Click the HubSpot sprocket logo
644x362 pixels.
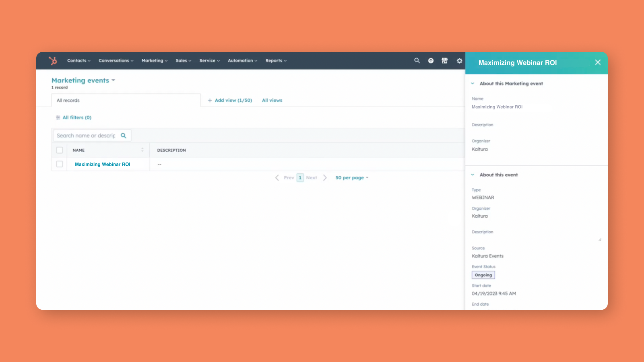click(x=53, y=61)
